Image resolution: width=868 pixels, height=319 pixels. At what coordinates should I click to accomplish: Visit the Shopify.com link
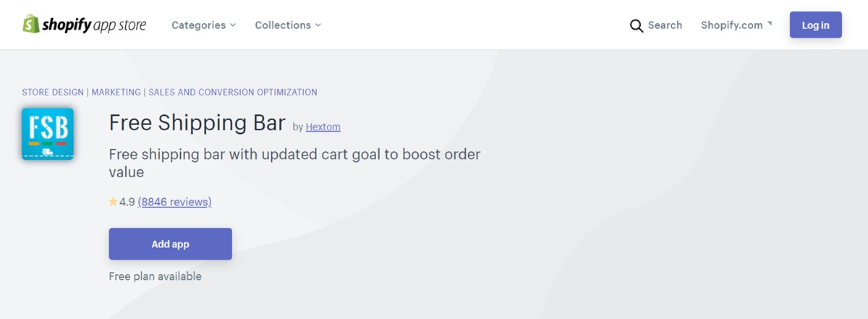(732, 25)
